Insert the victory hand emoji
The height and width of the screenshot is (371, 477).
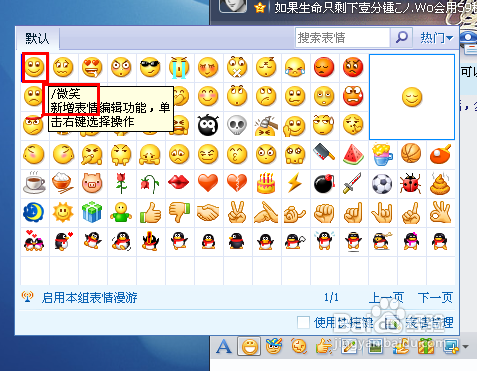tap(237, 212)
